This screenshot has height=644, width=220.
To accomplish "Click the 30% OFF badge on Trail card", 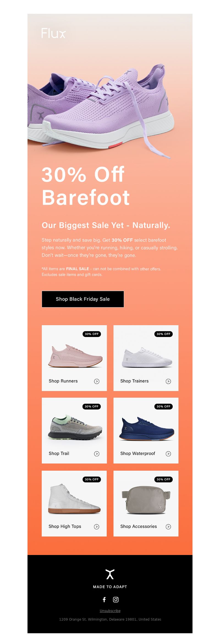I will [92, 406].
